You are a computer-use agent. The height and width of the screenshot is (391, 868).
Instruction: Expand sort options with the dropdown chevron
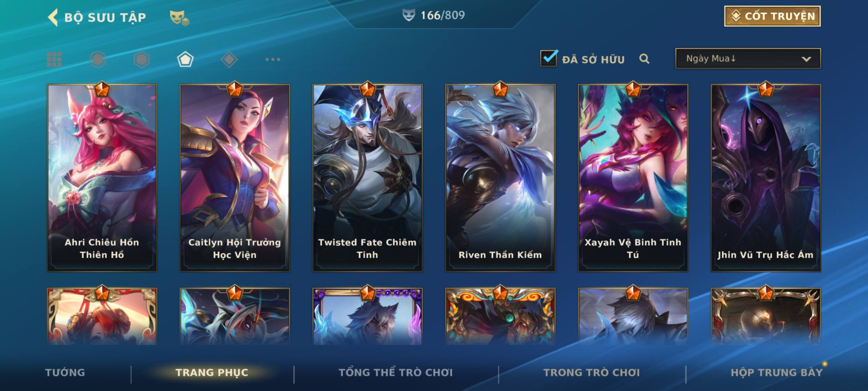click(806, 59)
